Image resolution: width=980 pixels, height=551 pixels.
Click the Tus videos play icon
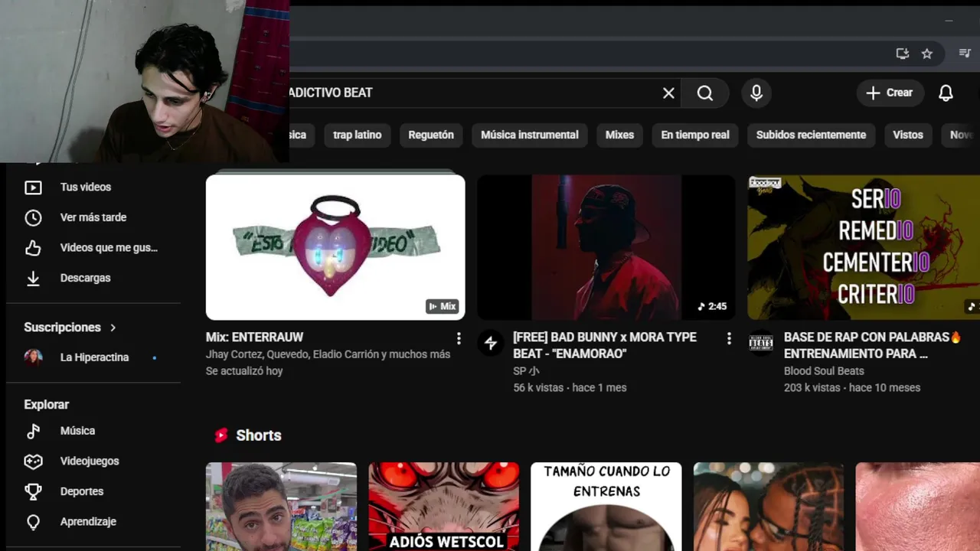coord(33,187)
